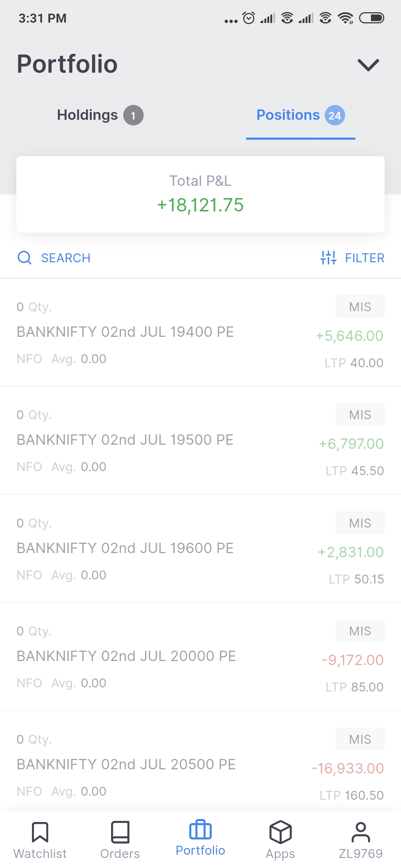Tap the Total P&L card
The image size is (401, 868).
pos(200,194)
